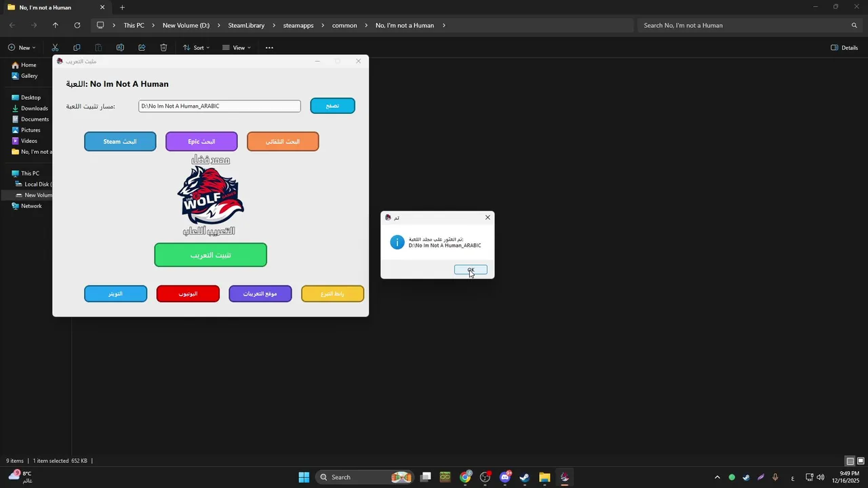Open Desktop in the navigation pane
This screenshot has width=868, height=488.
pos(31,98)
